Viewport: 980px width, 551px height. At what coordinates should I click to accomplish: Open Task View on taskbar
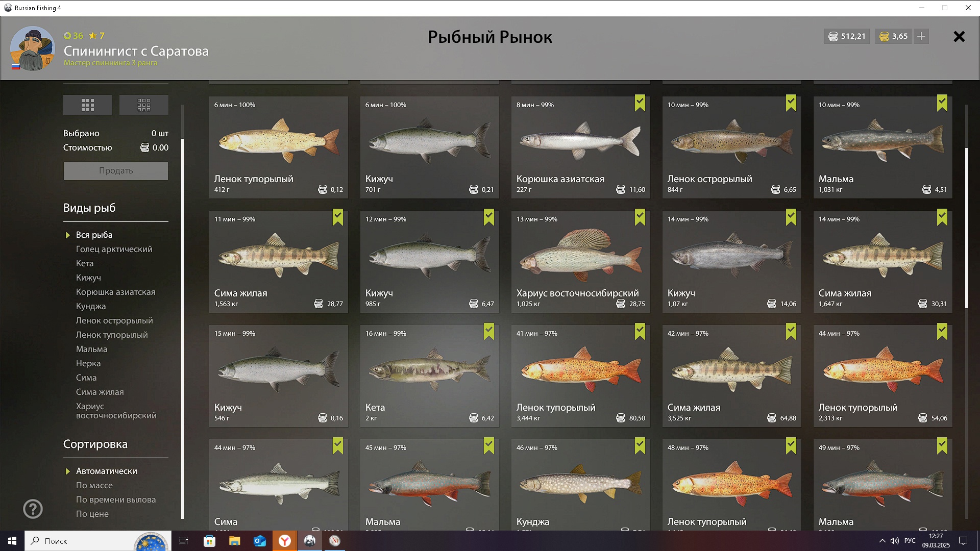tap(184, 541)
